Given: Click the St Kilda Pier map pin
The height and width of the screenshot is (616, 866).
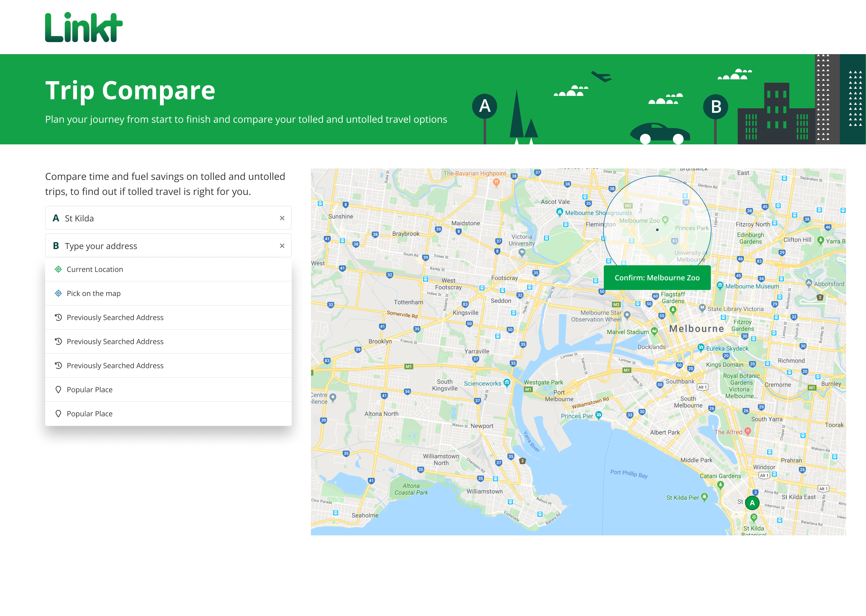Looking at the screenshot, I should coord(705,497).
